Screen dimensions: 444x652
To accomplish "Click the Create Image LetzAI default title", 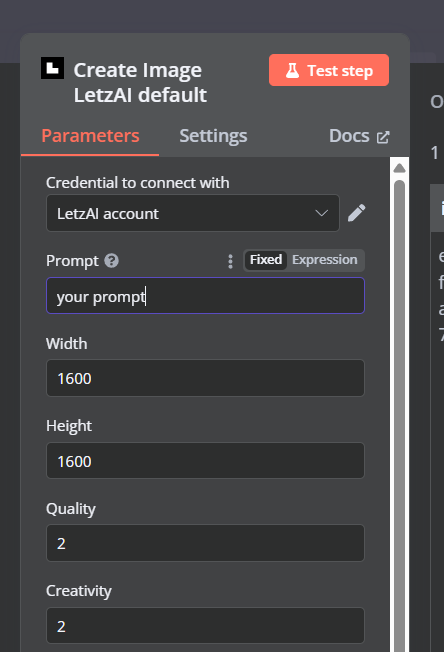I will (x=140, y=82).
